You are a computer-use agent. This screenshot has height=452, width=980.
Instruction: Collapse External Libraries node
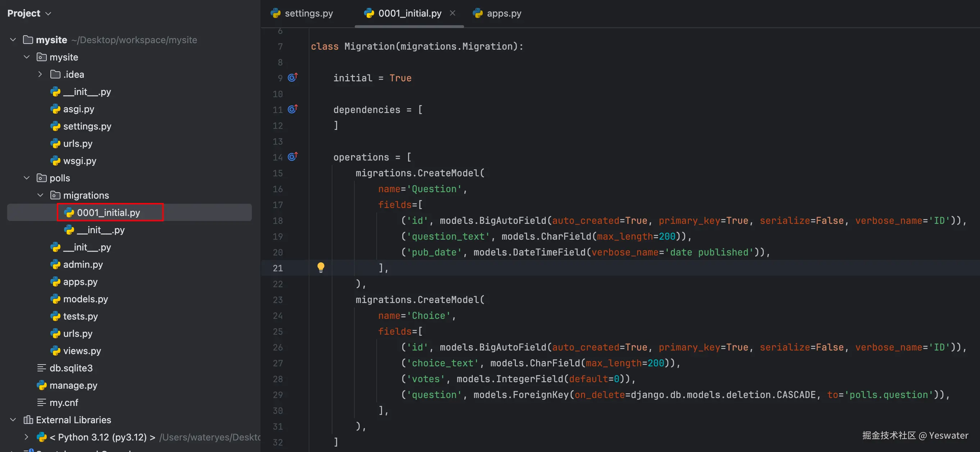click(13, 420)
